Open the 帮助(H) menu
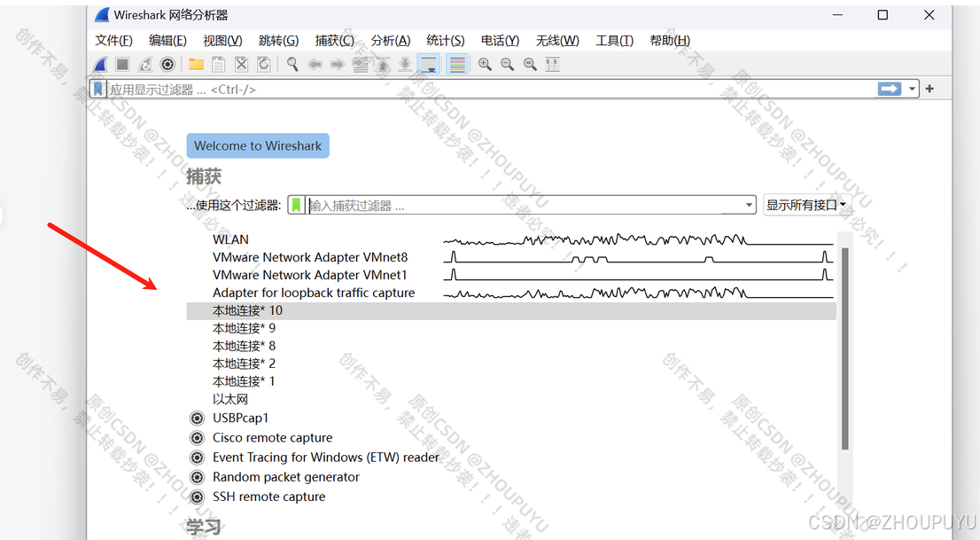 [670, 41]
